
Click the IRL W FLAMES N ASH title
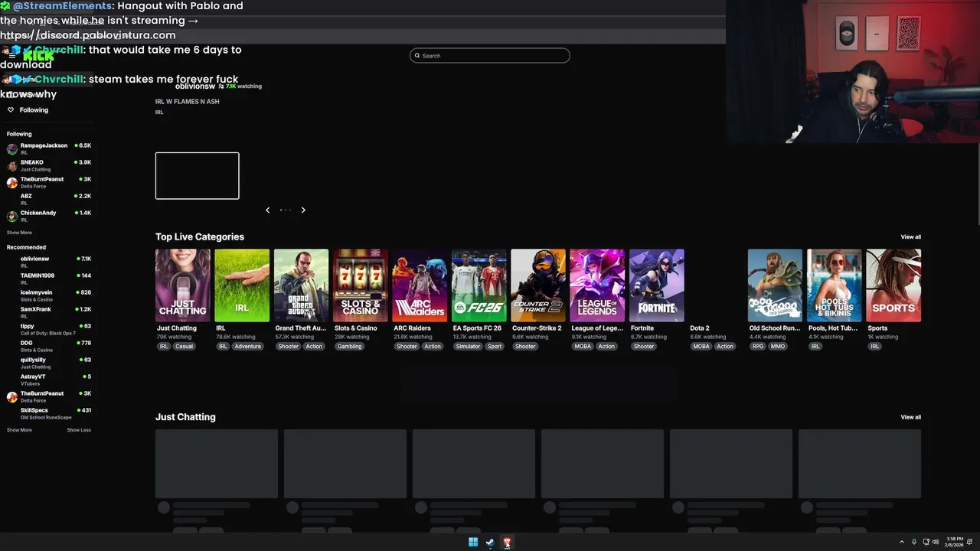188,102
